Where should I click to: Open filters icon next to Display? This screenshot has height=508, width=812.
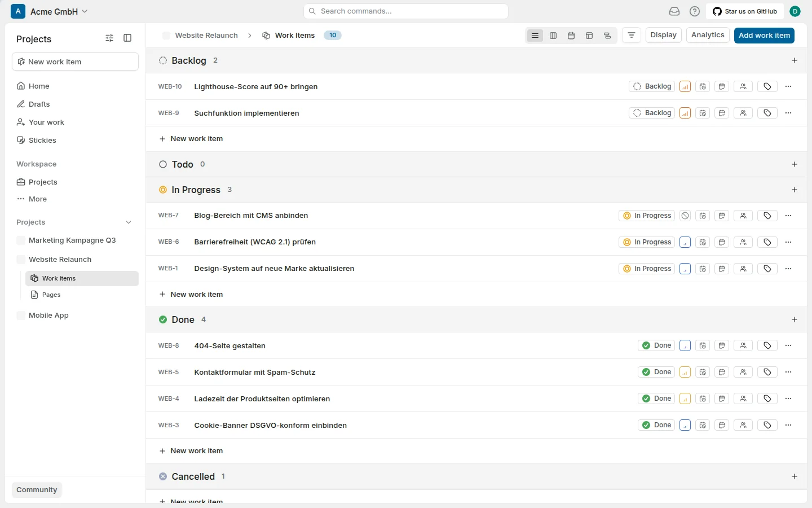click(x=632, y=36)
